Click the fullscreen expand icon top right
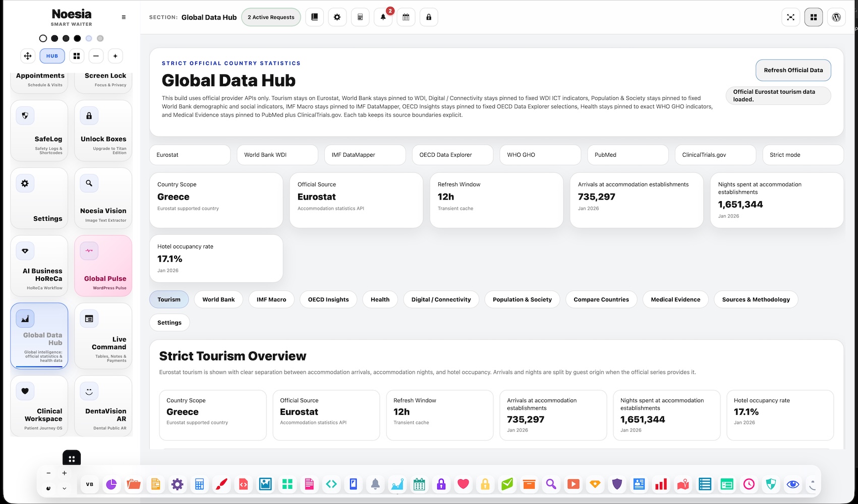The image size is (858, 504). [790, 17]
